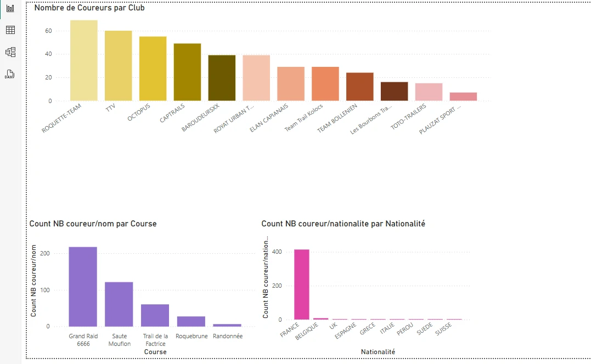Viewport: 591px width, 364px height.
Task: Click the 'Nombre de Coureurs par Club' chart title
Action: point(89,8)
